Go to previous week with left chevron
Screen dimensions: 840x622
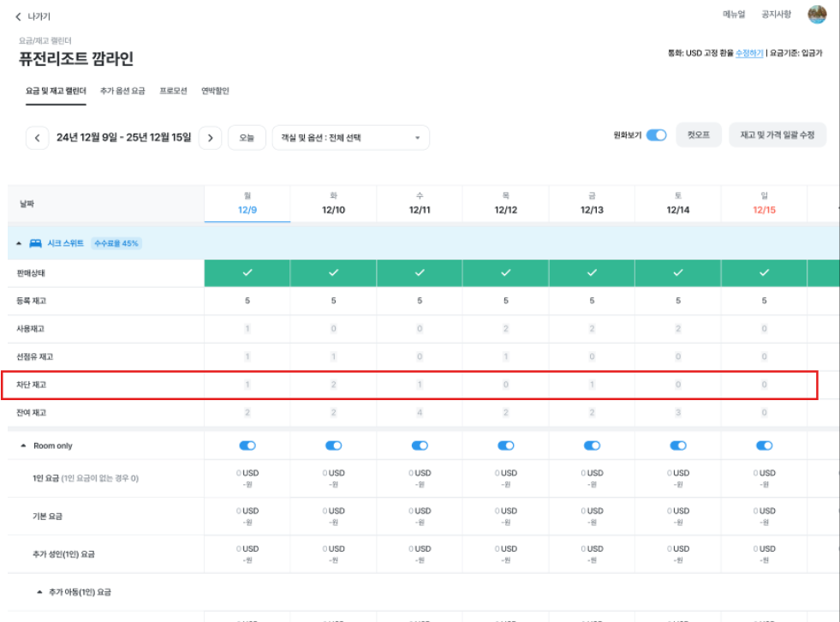37,138
